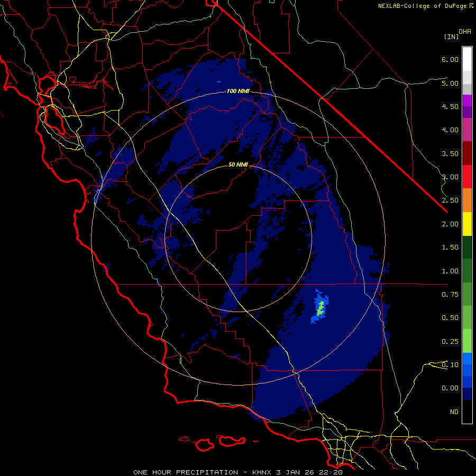
Task: Click the ND legend label
Action: [x=454, y=412]
